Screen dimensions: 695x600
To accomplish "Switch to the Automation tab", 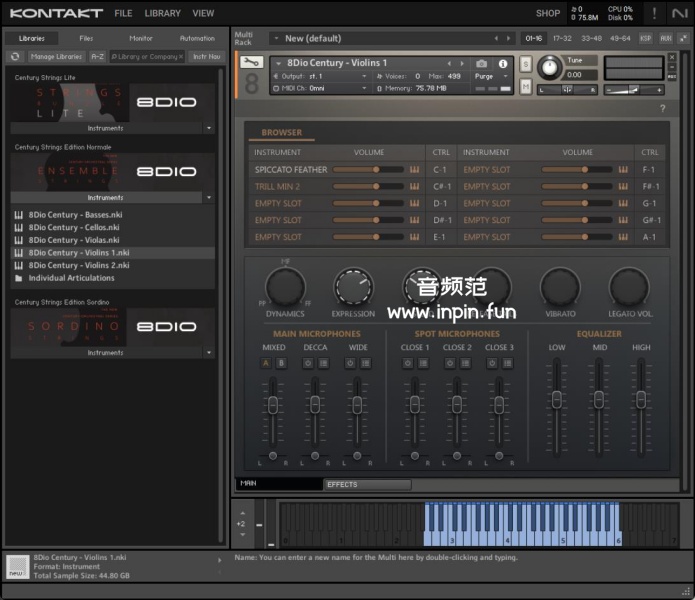I will 197,38.
